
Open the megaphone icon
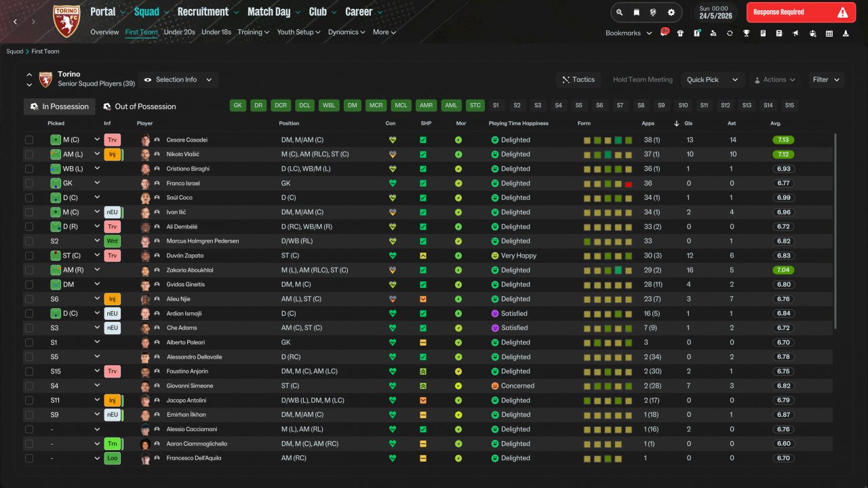796,33
